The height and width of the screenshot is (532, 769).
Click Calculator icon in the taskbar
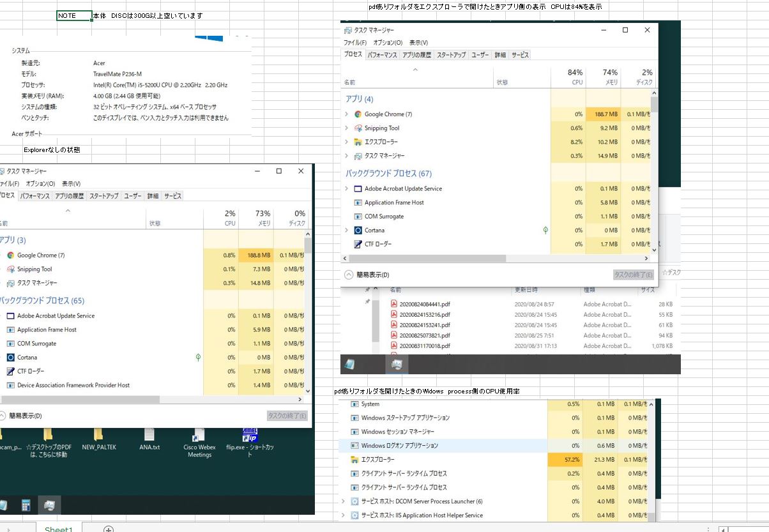(26, 505)
